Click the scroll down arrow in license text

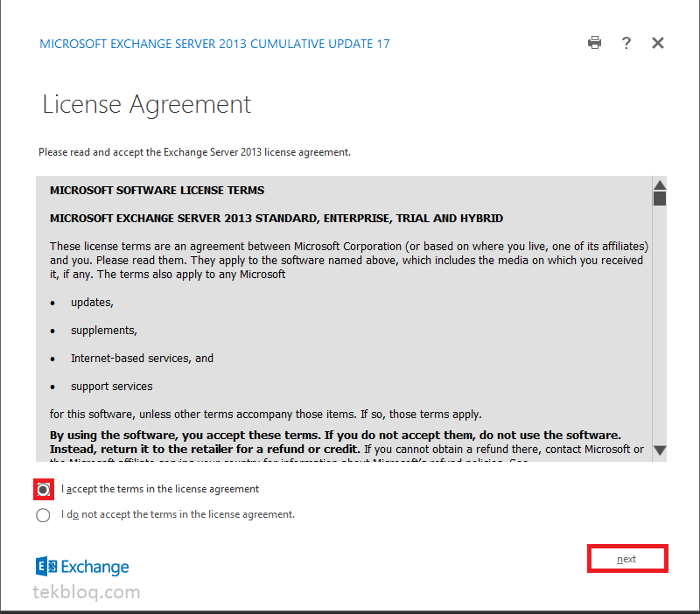[x=660, y=450]
